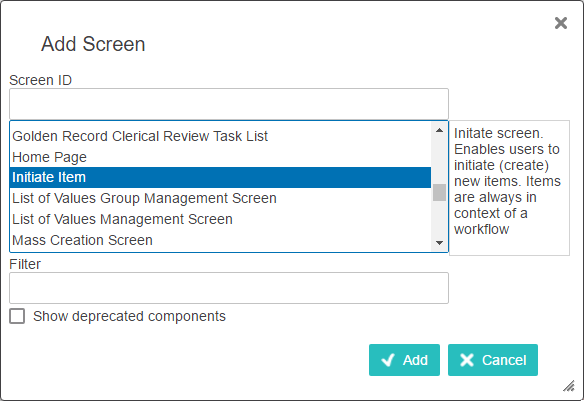Choose List of Values Group Management Screen
Image resolution: width=584 pixels, height=401 pixels.
[x=220, y=198]
